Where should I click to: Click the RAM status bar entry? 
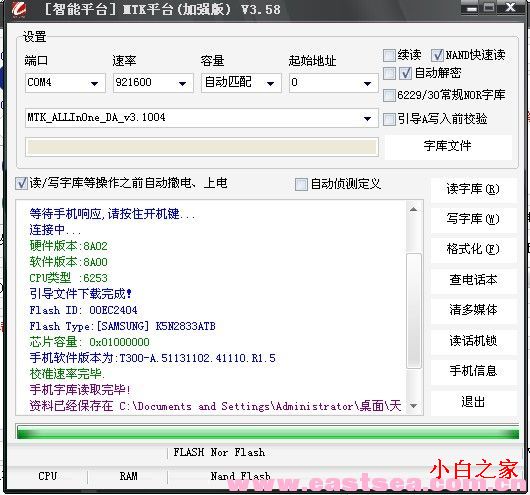[x=128, y=476]
